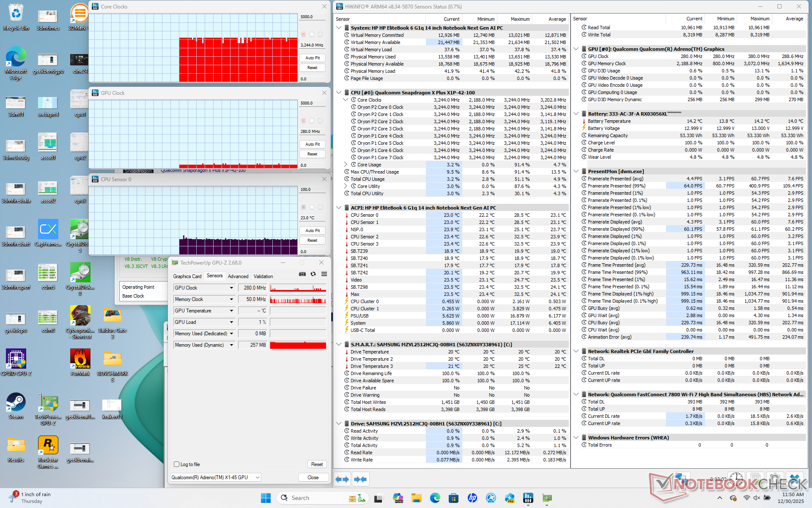Click the GPU-Z screenshot camera icon

(x=302, y=274)
